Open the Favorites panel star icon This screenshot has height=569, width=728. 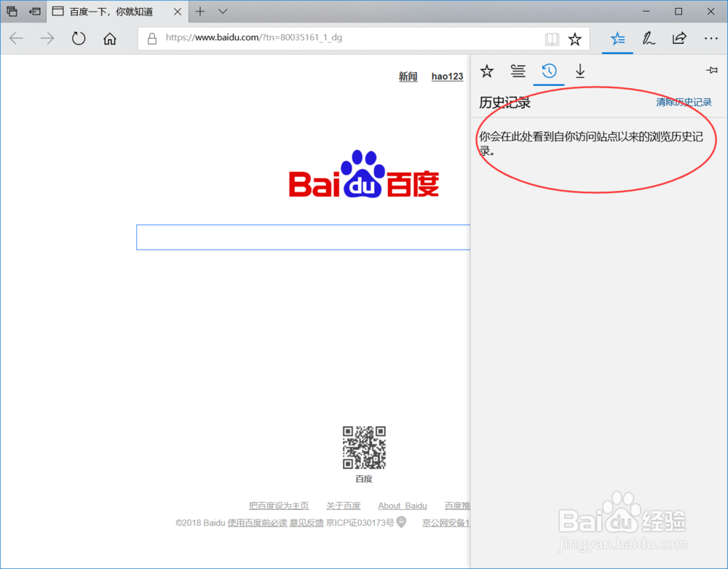486,71
